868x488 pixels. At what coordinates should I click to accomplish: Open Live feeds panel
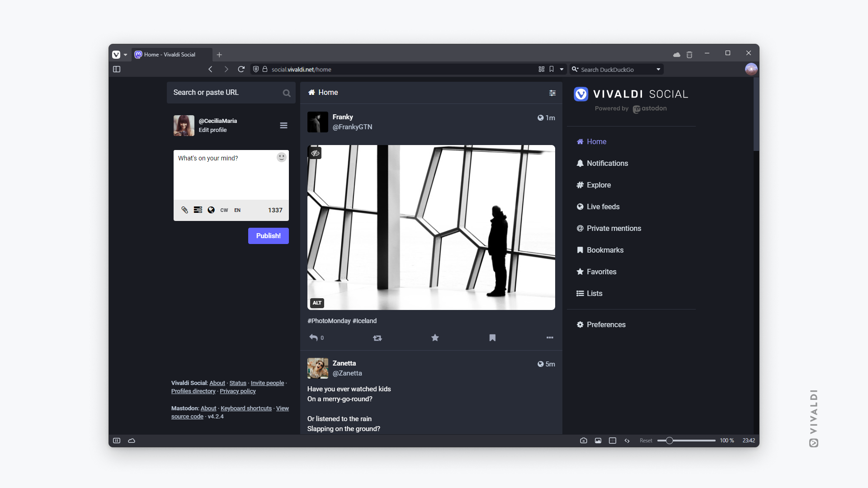[603, 206]
